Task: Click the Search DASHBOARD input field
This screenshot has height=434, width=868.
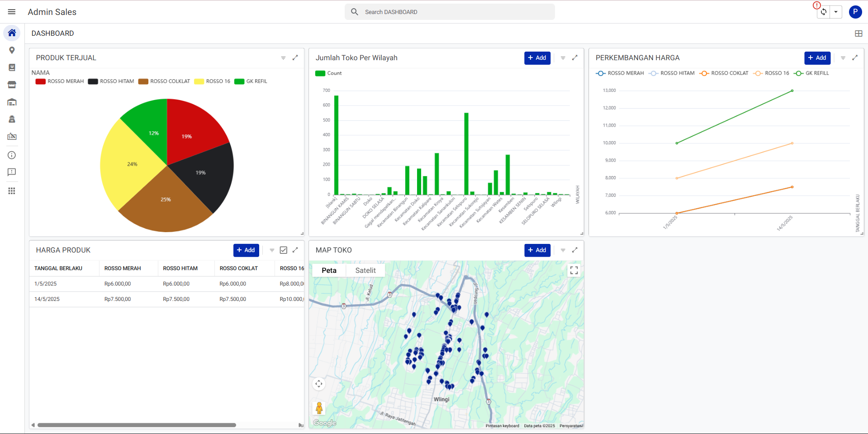Action: [449, 12]
